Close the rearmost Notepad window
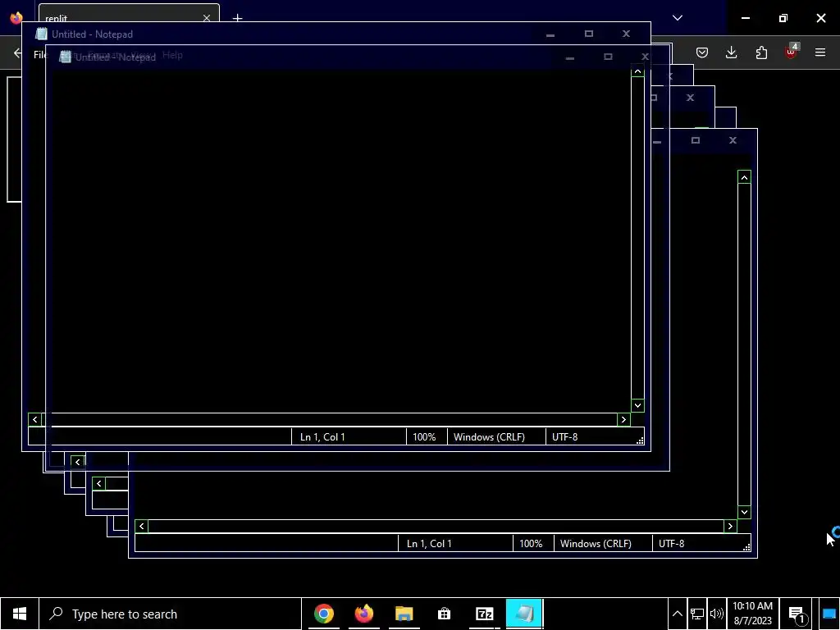 [x=733, y=140]
